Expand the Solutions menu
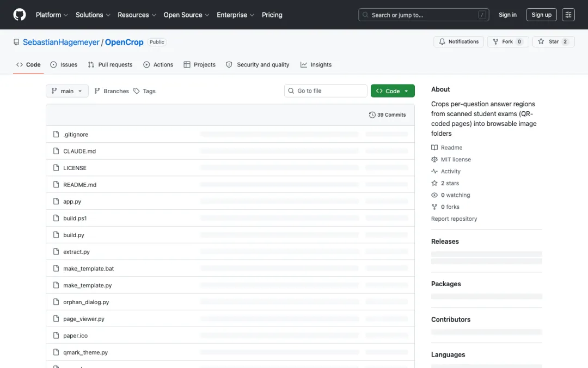Screen dimensions: 588x368 (x=93, y=15)
